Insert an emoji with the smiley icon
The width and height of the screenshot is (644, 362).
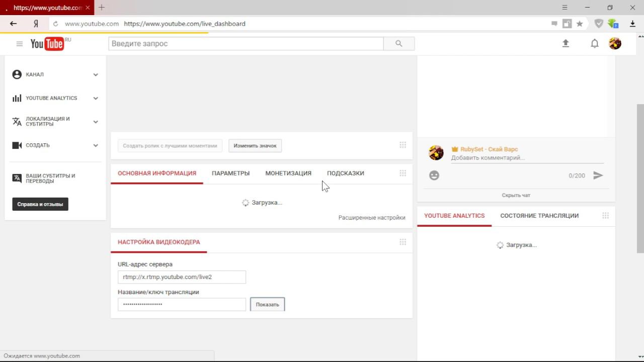point(434,175)
